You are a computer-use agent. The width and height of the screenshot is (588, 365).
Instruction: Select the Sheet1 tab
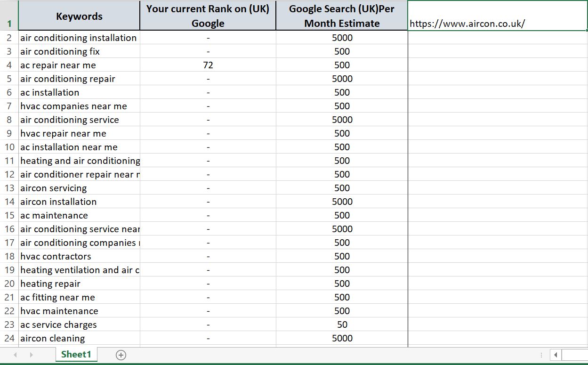76,354
